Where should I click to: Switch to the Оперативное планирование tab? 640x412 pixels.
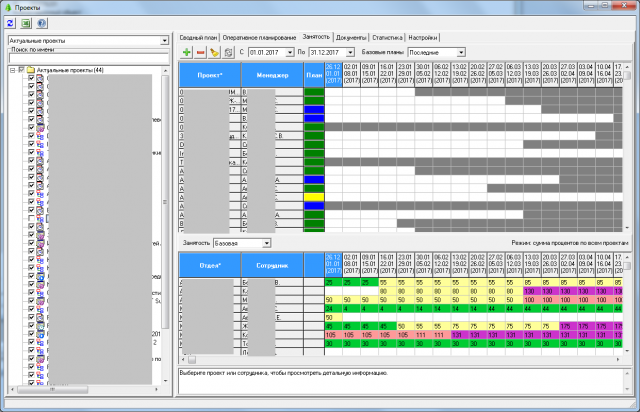pos(259,38)
